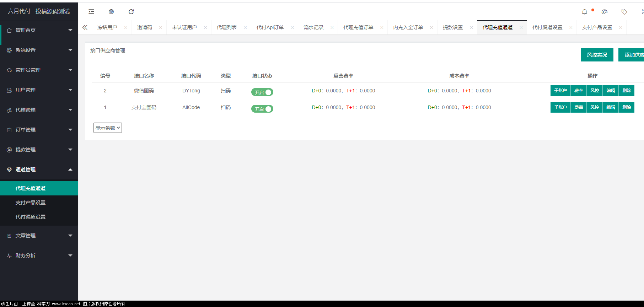Toggle 支付宝固码 interface status switch

(262, 109)
